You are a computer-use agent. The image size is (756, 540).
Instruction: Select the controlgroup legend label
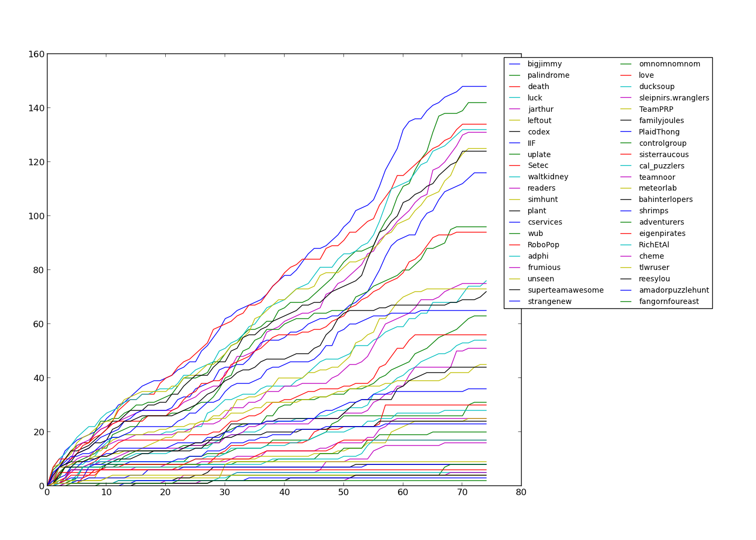click(x=663, y=143)
